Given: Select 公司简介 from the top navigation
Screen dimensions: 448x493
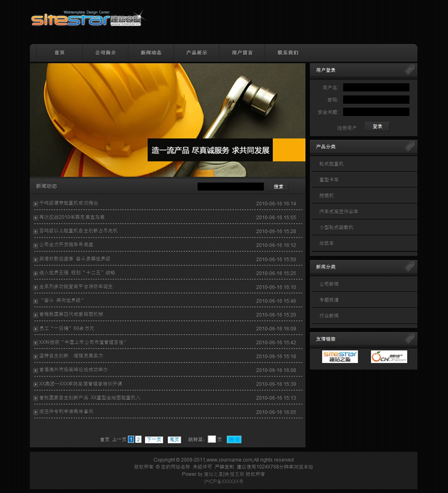Looking at the screenshot, I should coord(105,53).
